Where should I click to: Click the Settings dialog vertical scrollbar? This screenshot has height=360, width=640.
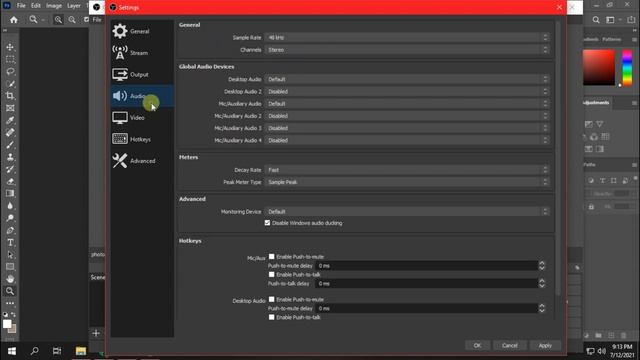click(x=558, y=158)
